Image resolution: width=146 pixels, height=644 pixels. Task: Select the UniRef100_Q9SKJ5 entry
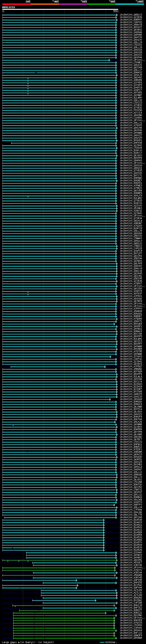(131, 75)
